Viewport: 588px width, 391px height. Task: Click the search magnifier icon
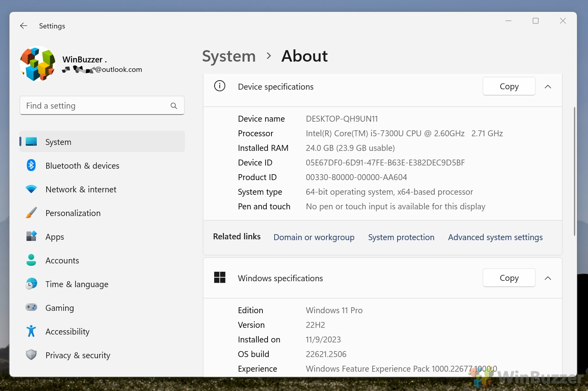[174, 106]
